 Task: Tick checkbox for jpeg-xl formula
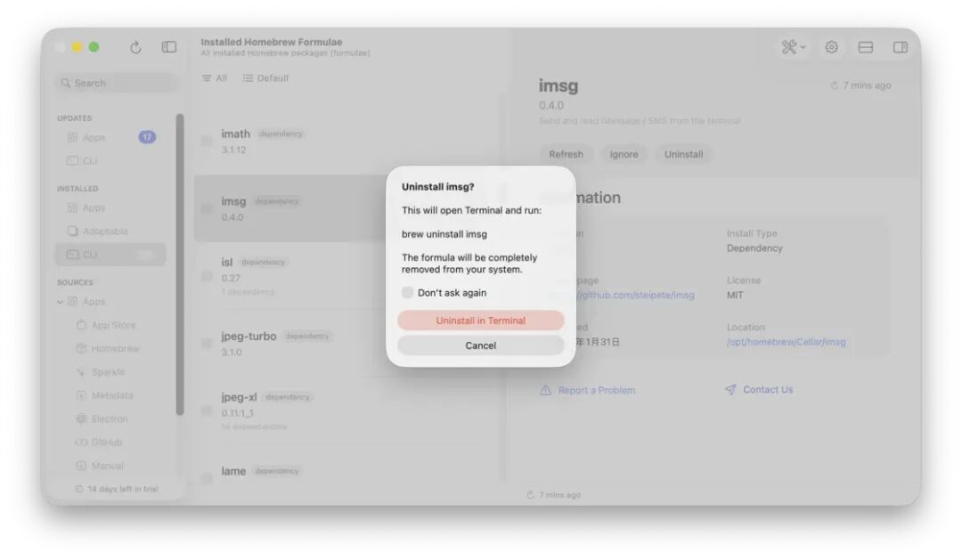(x=207, y=411)
